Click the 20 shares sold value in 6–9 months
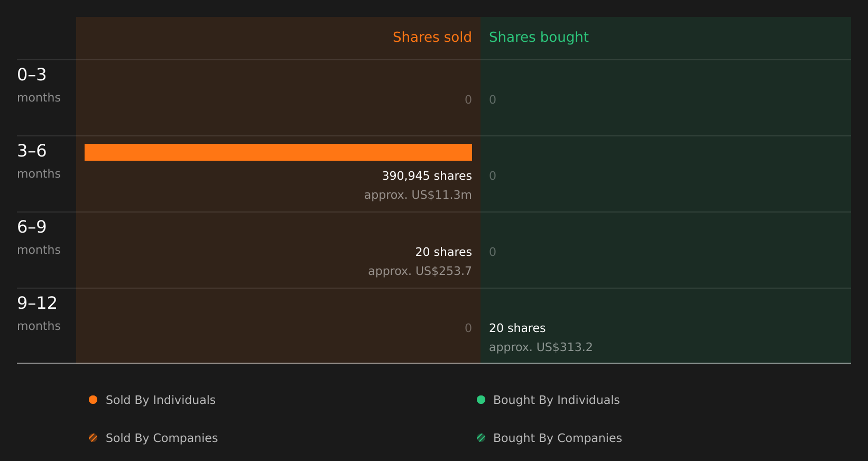Viewport: 868px width, 461px height. (444, 252)
